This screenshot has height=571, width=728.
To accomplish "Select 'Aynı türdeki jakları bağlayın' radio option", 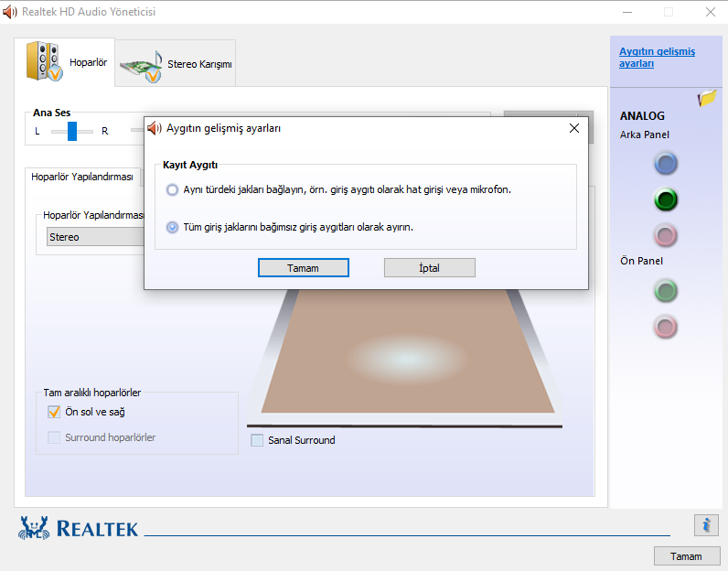I will pos(172,190).
